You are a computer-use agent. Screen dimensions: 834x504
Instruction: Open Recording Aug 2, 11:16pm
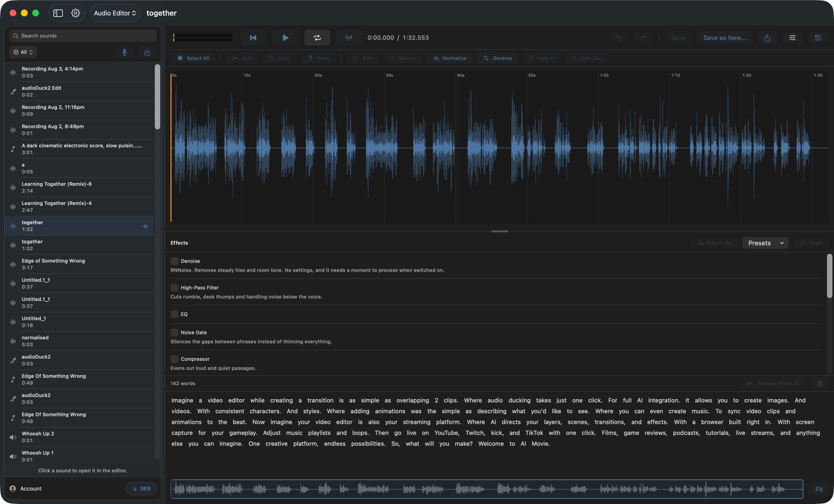[79, 110]
